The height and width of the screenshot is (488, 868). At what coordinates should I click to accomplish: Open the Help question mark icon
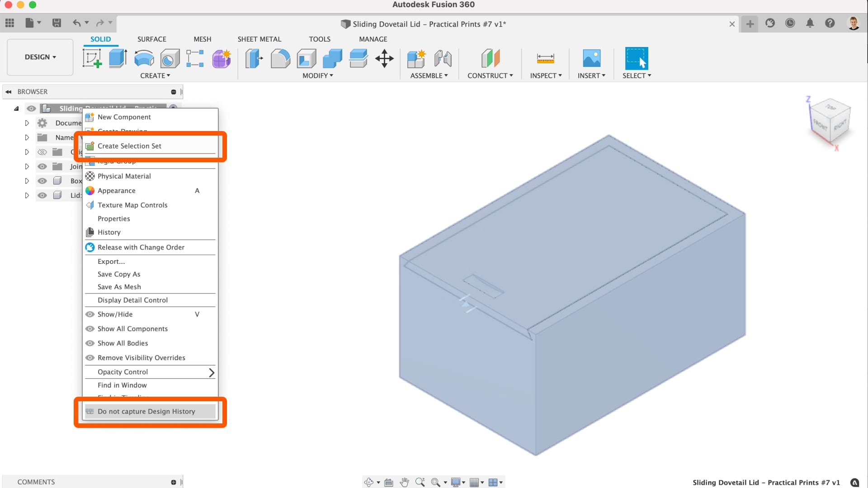click(x=830, y=23)
